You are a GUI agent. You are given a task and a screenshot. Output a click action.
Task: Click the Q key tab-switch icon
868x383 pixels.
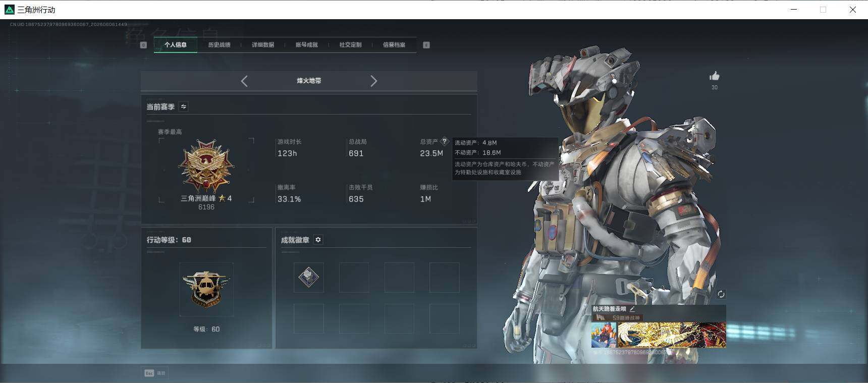(x=143, y=45)
